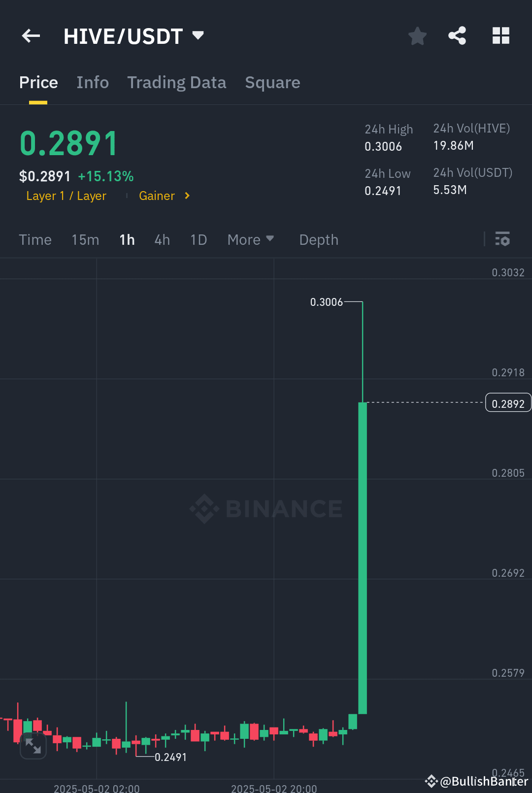Open the Depth view
The image size is (532, 793).
coord(318,239)
